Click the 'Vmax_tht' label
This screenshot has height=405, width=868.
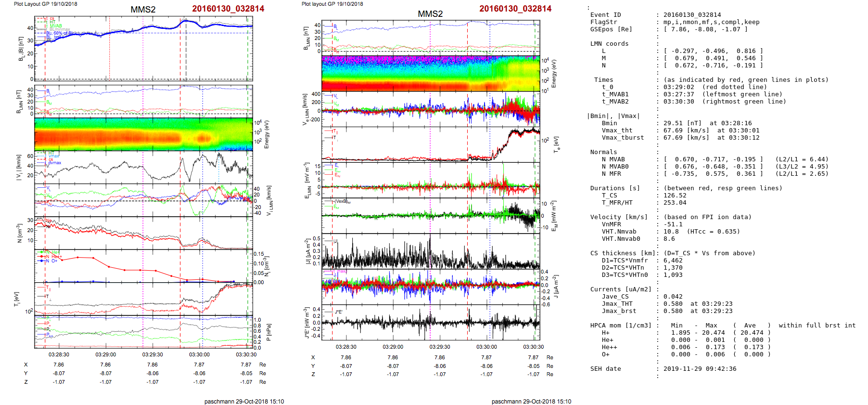click(617, 131)
